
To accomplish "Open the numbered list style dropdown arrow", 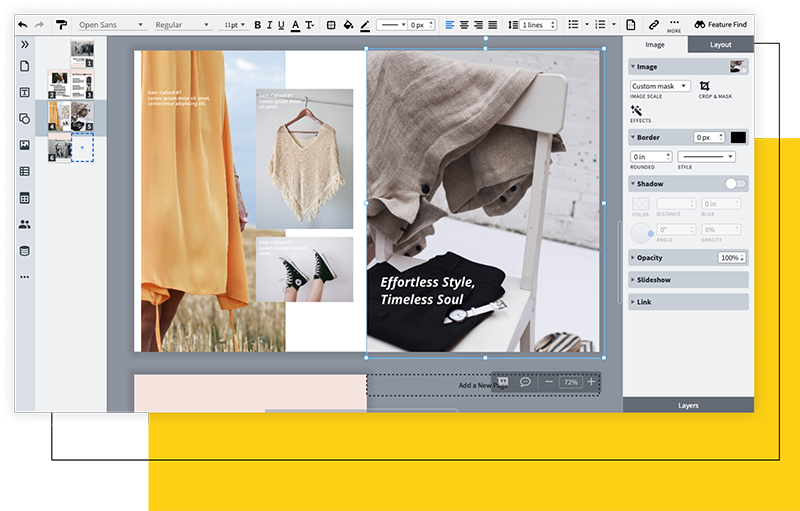I will [x=614, y=24].
